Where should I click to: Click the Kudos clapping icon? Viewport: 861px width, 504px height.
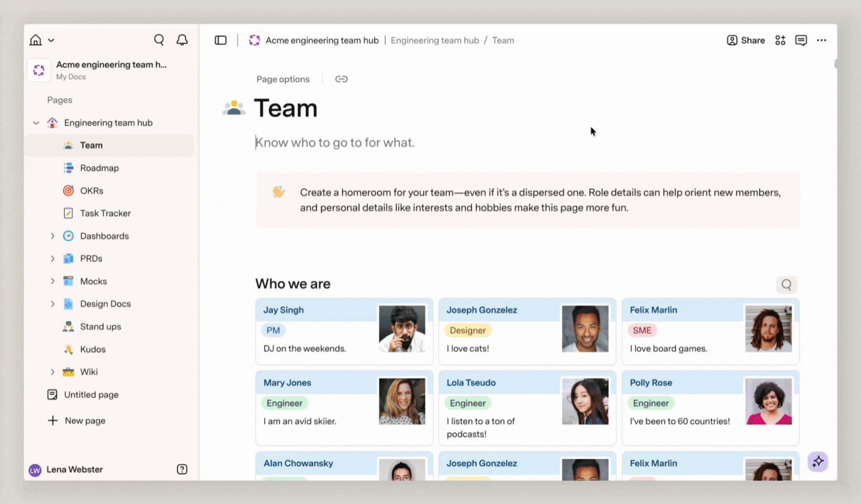tap(68, 349)
